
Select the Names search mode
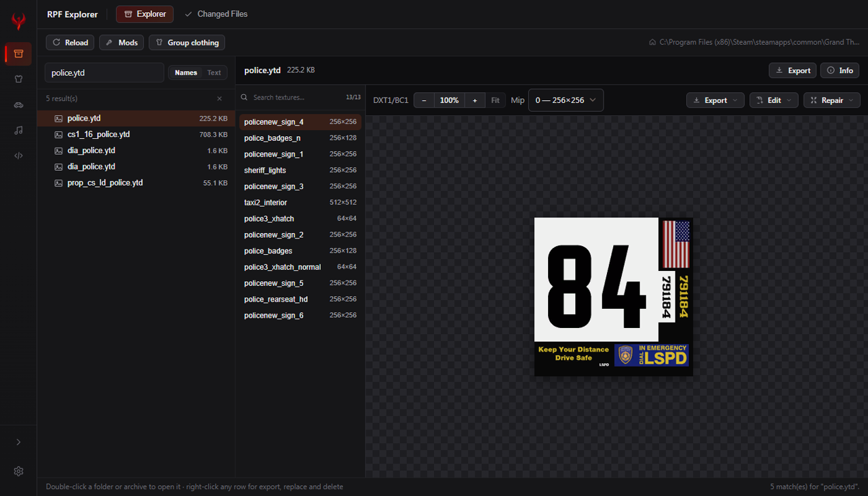[186, 73]
